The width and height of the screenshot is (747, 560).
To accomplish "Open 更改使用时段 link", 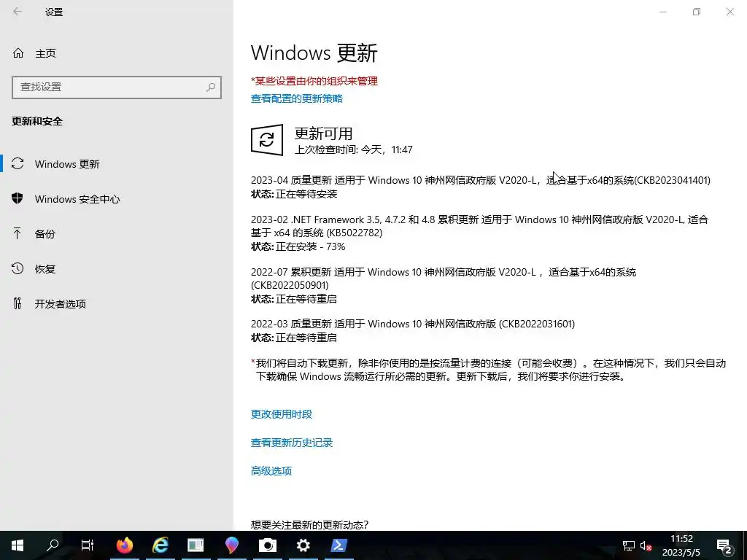I will click(282, 414).
